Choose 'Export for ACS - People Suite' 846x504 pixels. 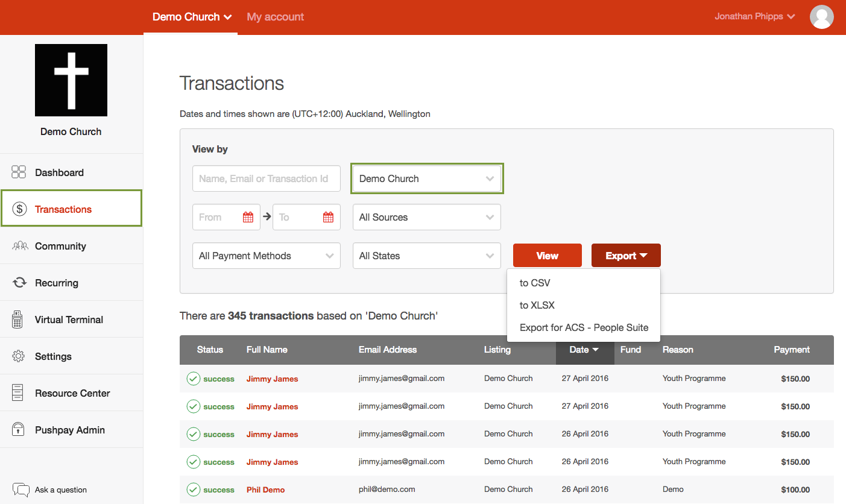click(584, 327)
